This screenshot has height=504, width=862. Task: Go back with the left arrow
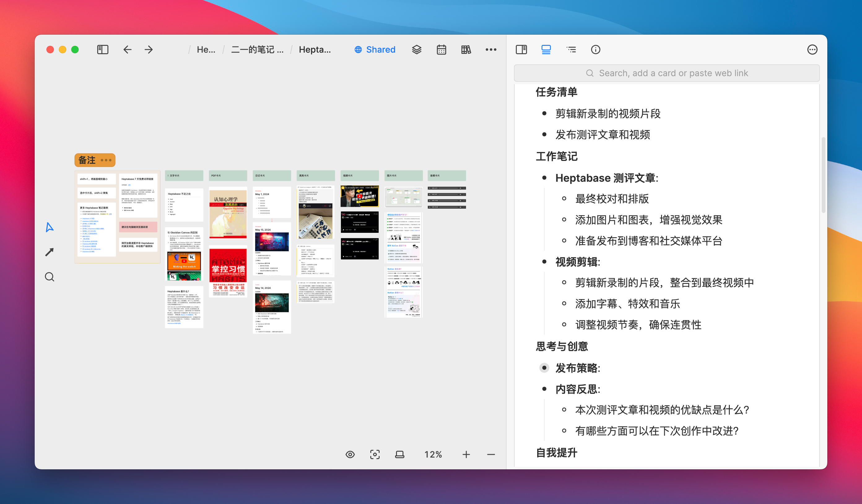(x=127, y=50)
